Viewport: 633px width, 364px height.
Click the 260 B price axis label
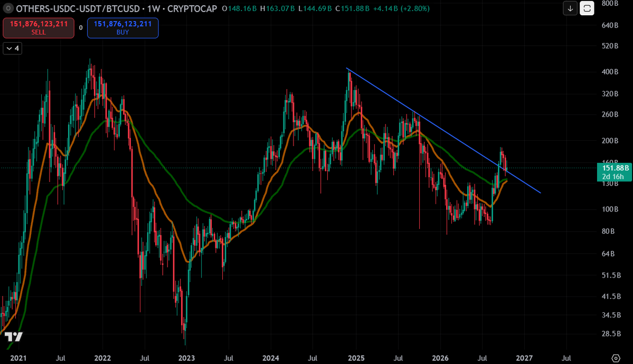(x=610, y=114)
